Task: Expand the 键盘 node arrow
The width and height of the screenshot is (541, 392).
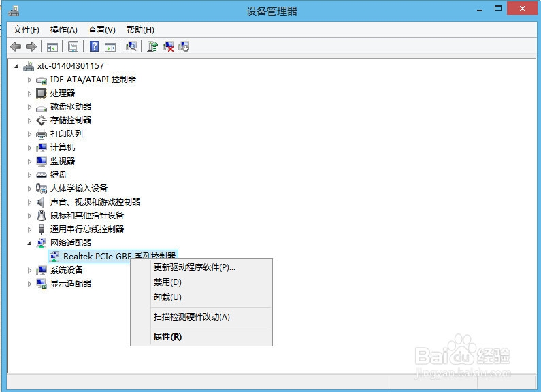Action: coord(29,175)
